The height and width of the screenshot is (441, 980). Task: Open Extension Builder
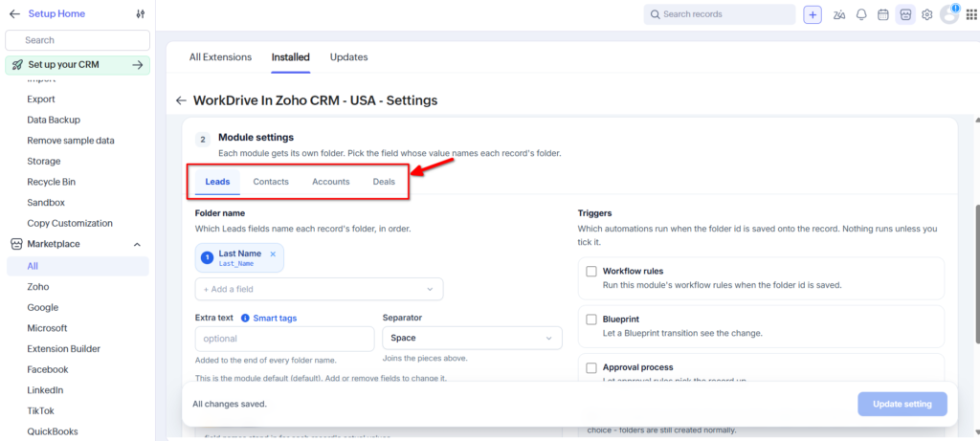(64, 348)
